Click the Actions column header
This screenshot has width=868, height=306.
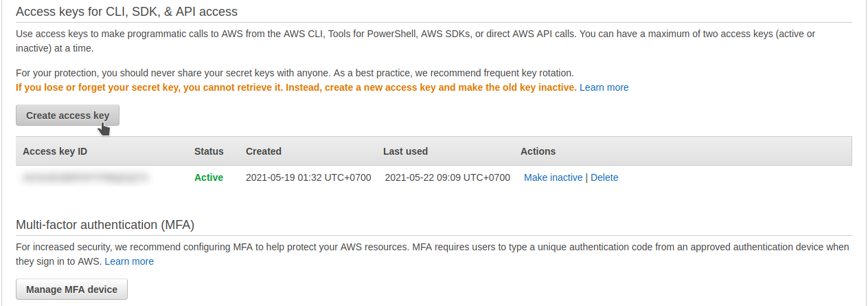pyautogui.click(x=538, y=151)
